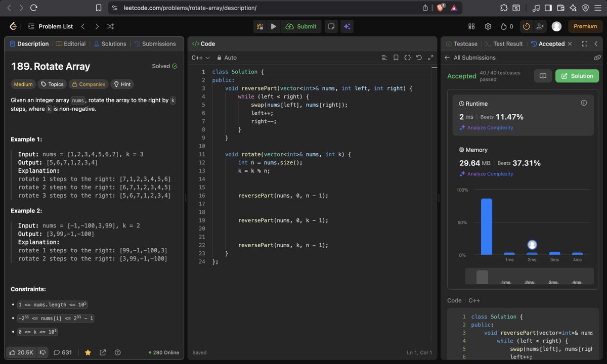Reset the code with the revert icon
Screen dimensions: 607x364
click(419, 57)
